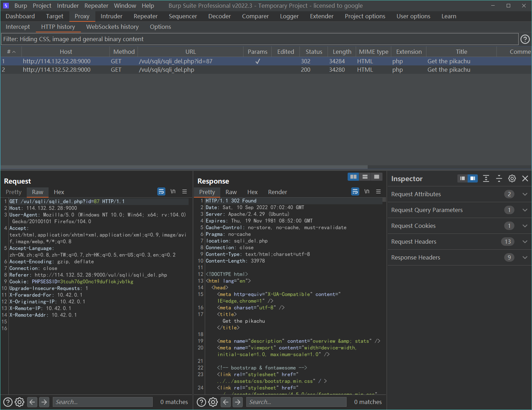The height and width of the screenshot is (410, 532).
Task: Expand all Inspector sections
Action: [x=486, y=179]
